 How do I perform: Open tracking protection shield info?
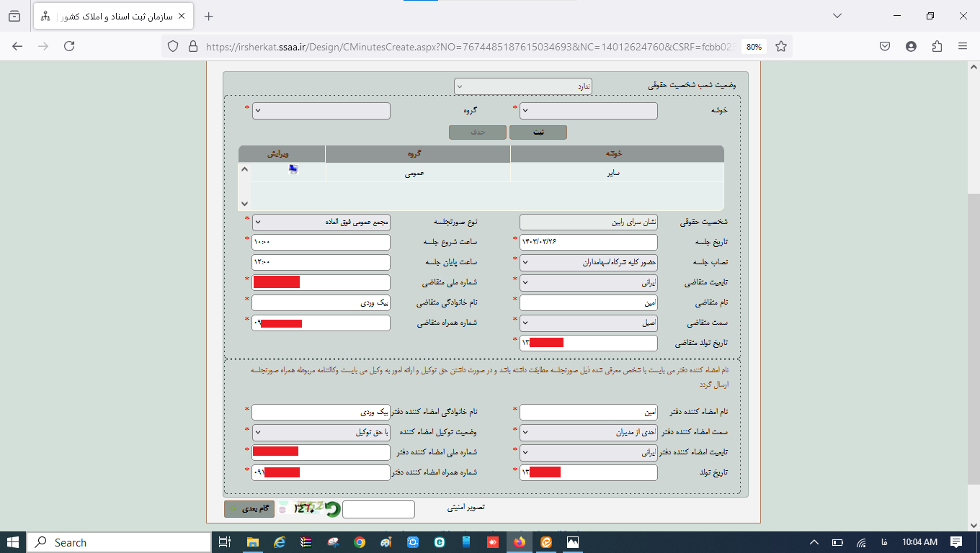[173, 46]
